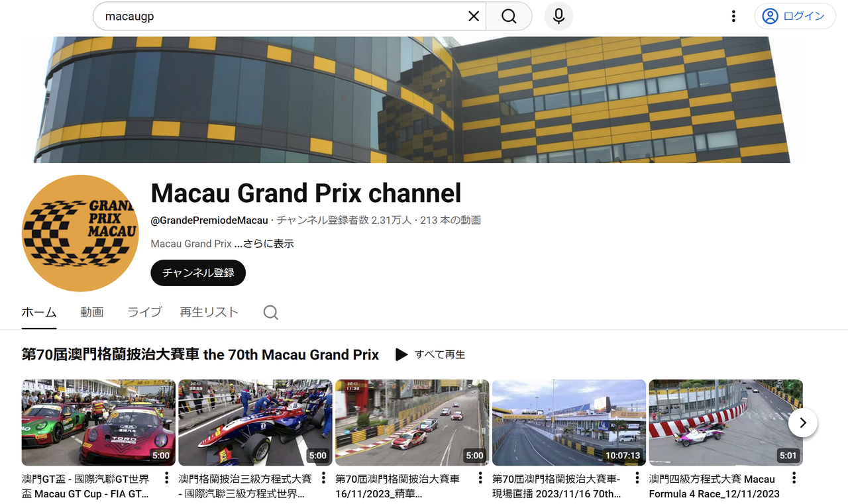The height and width of the screenshot is (504, 848).
Task: Click the 澳門格蘭披治三級方程式大賽 video title
Action: tap(245, 486)
